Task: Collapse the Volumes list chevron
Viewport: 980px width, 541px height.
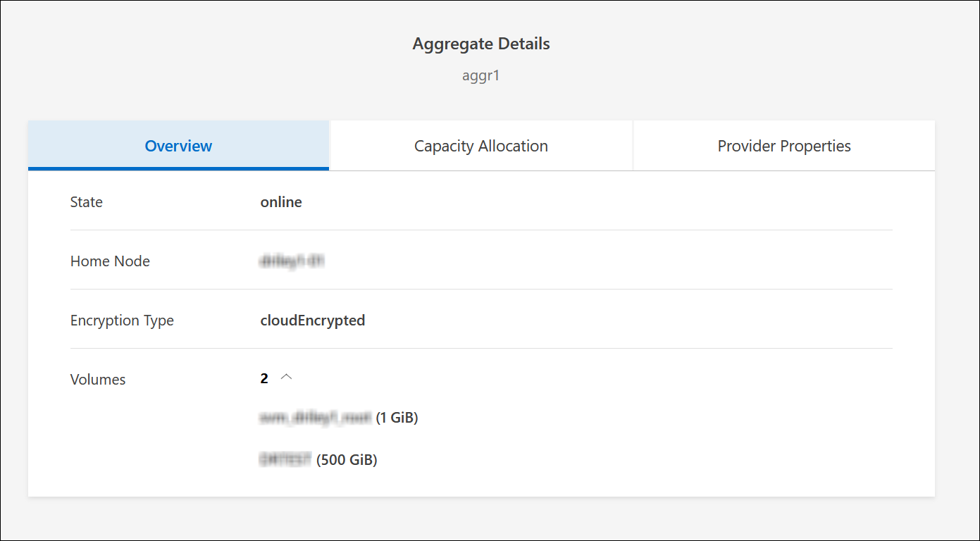Action: pos(286,378)
